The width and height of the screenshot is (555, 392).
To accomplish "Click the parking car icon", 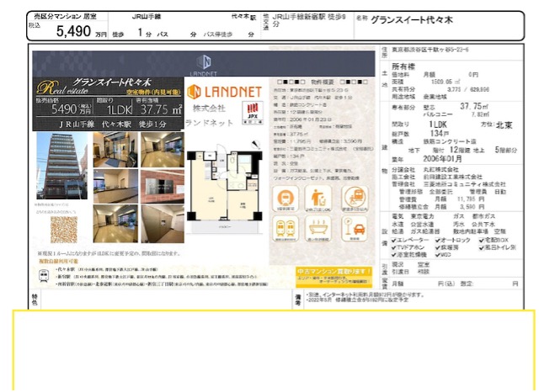I will click(x=355, y=229).
